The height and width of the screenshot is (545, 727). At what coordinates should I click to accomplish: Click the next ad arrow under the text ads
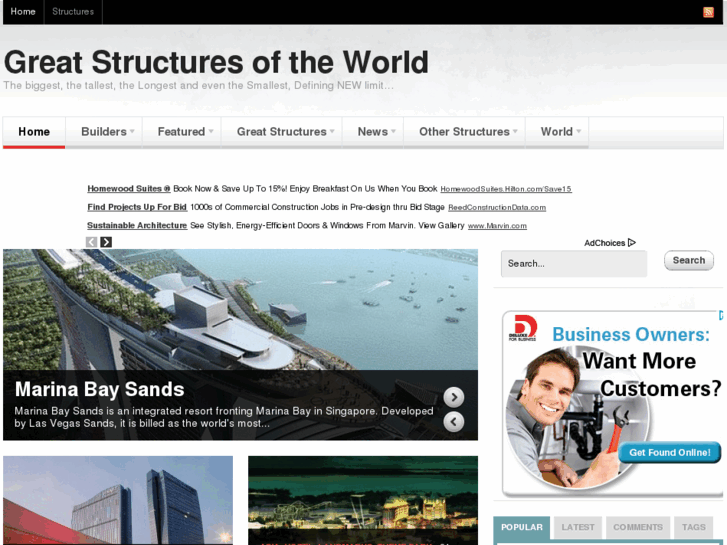point(106,242)
